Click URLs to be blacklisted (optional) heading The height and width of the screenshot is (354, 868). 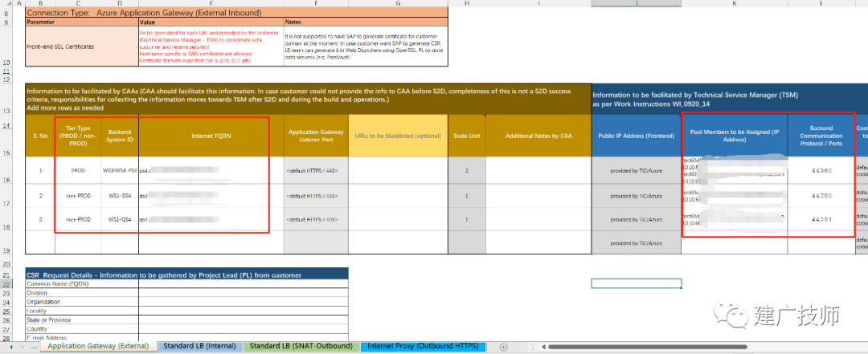click(398, 136)
